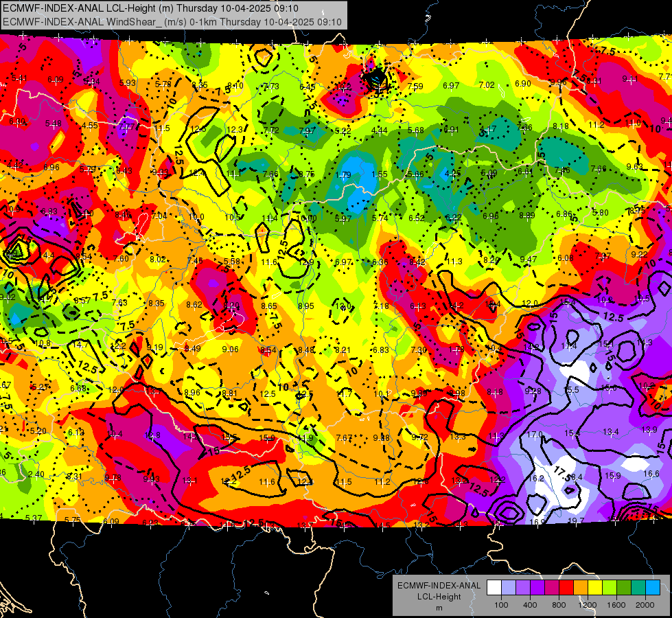The width and height of the screenshot is (672, 618).
Task: Click the legend tick label '1600'
Action: [x=616, y=605]
